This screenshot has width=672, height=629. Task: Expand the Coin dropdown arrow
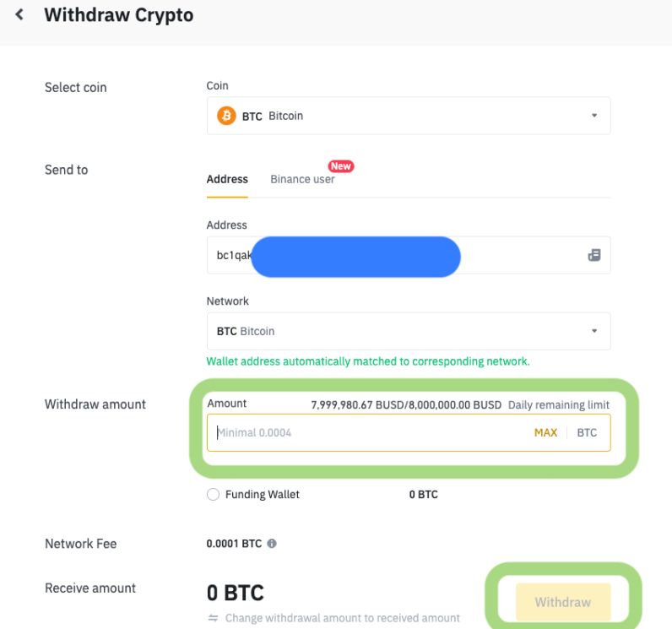593,116
